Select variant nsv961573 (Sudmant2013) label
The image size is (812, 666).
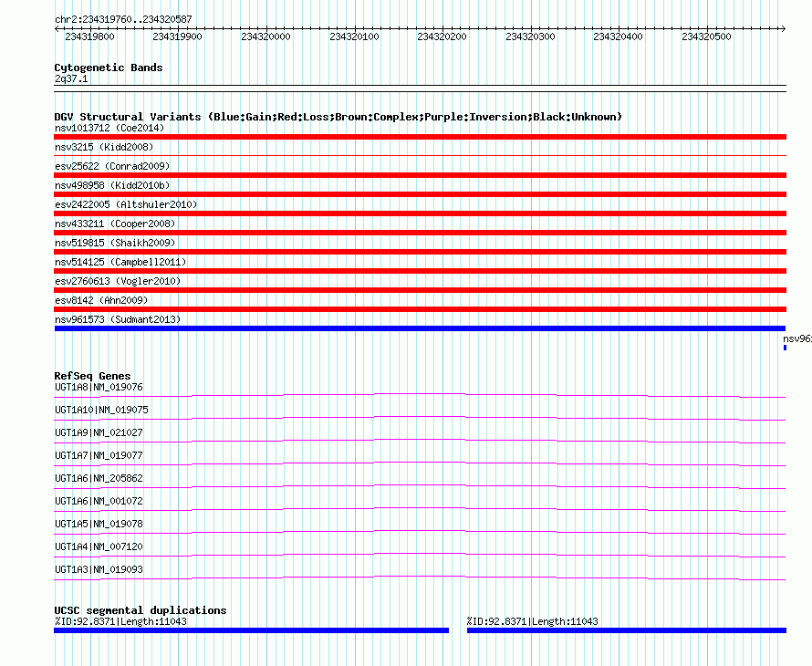tap(118, 319)
